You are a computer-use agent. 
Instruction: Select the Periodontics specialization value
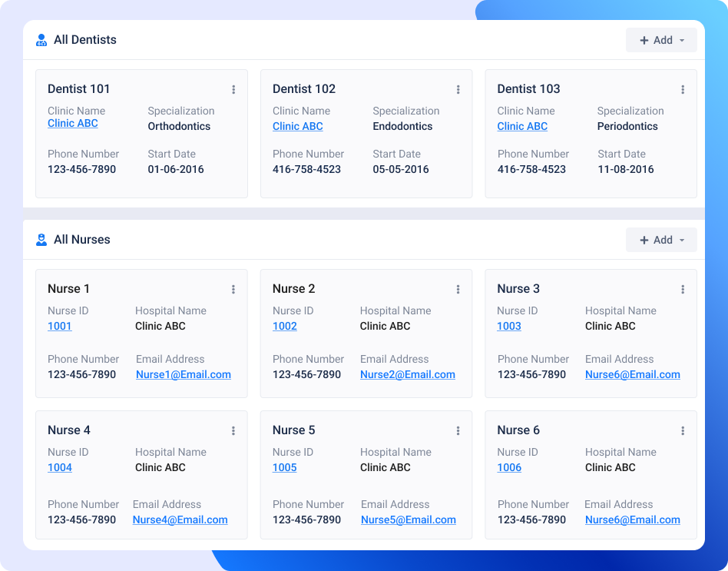click(x=627, y=126)
